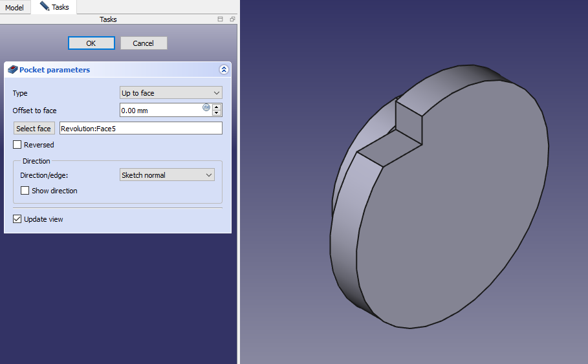Uncheck the Update view option
This screenshot has width=588, height=364.
pos(17,219)
